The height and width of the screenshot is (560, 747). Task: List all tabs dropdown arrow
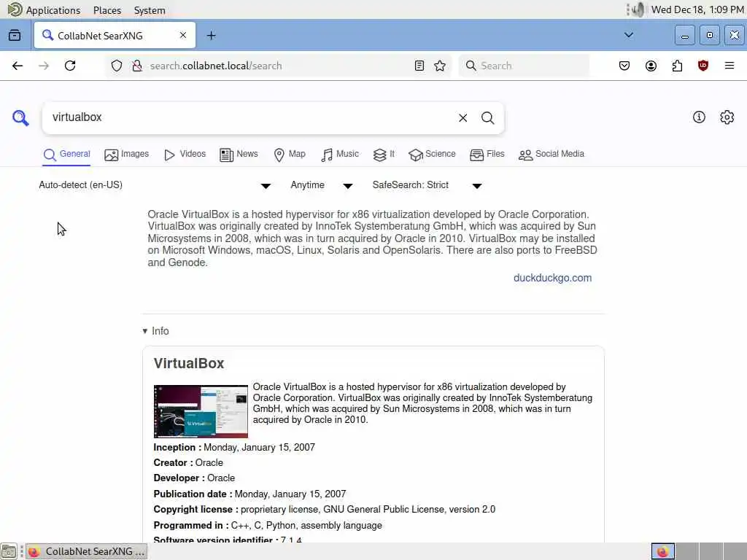point(628,35)
